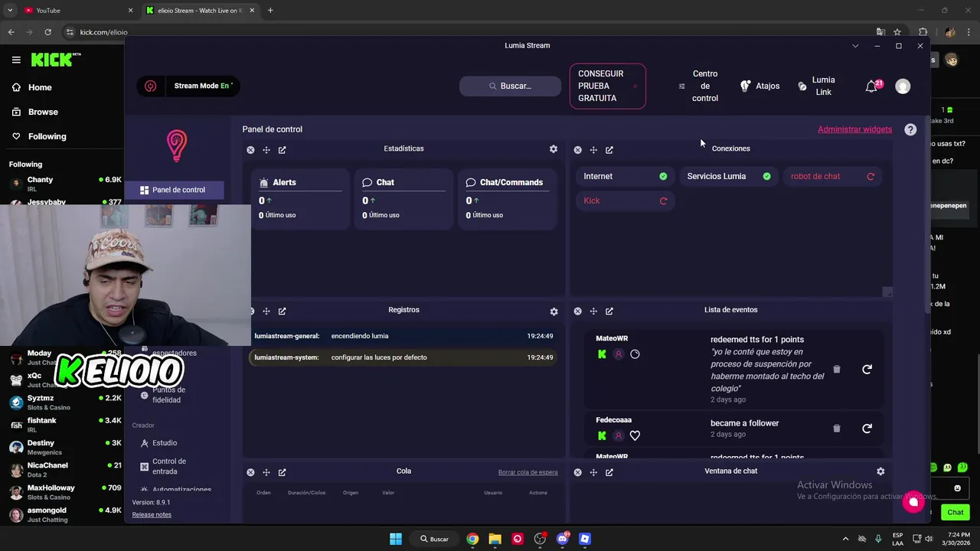Click the Servicios Lumia connection status
980x551 pixels.
(x=728, y=177)
